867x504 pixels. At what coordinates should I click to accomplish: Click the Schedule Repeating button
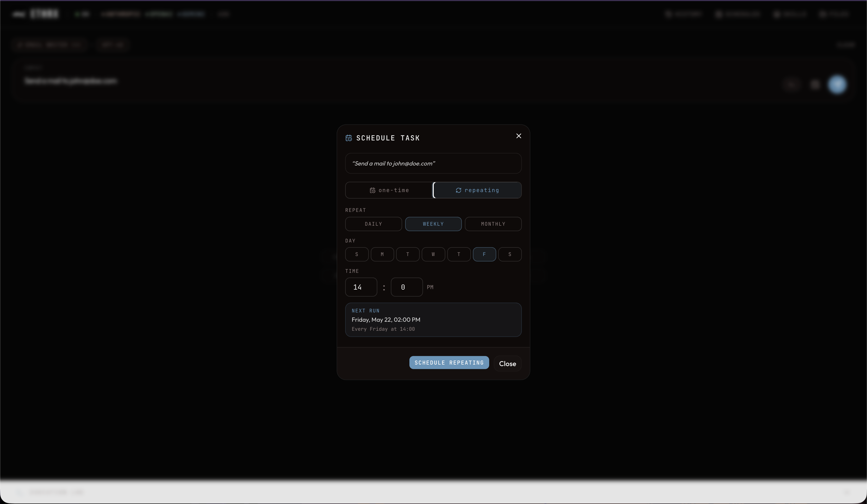449,363
